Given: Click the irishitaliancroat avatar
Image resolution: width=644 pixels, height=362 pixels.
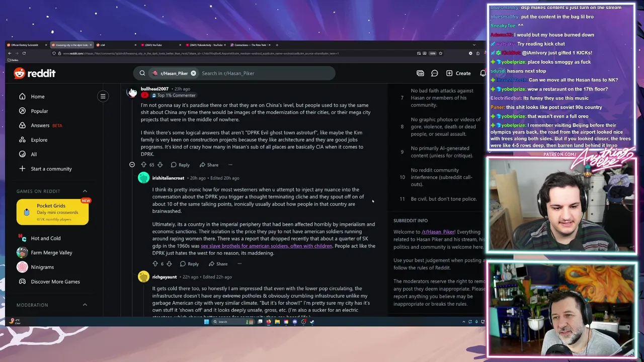Looking at the screenshot, I should pyautogui.click(x=143, y=178).
